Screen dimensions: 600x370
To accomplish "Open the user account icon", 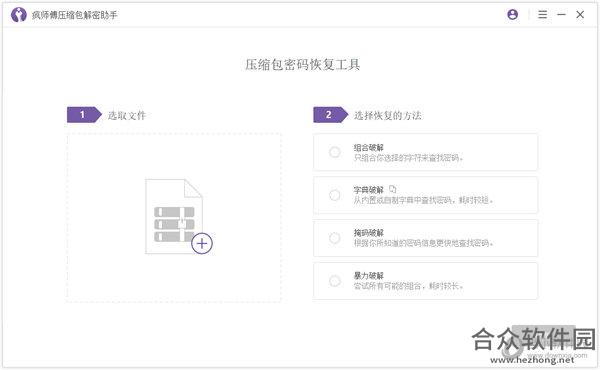I will 512,15.
